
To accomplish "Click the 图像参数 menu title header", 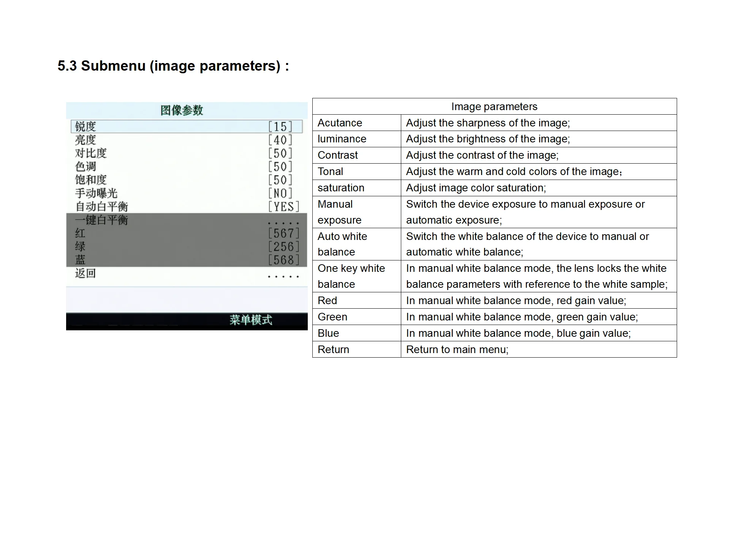I will 182,110.
